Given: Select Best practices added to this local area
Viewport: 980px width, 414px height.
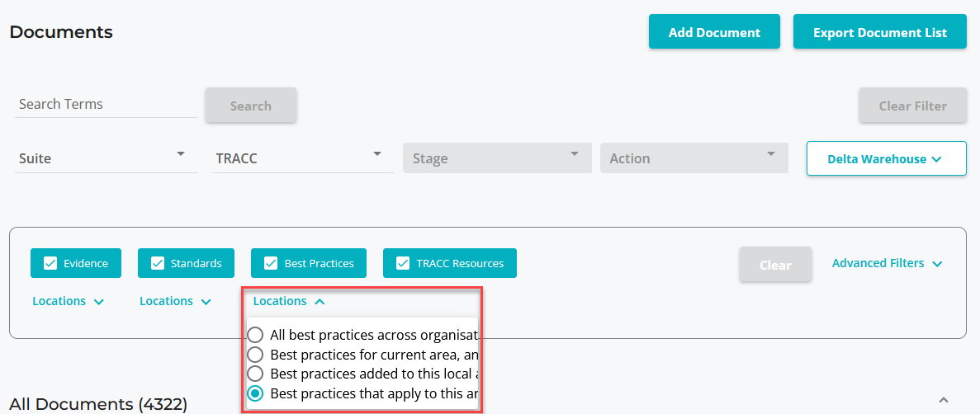Looking at the screenshot, I should [256, 374].
